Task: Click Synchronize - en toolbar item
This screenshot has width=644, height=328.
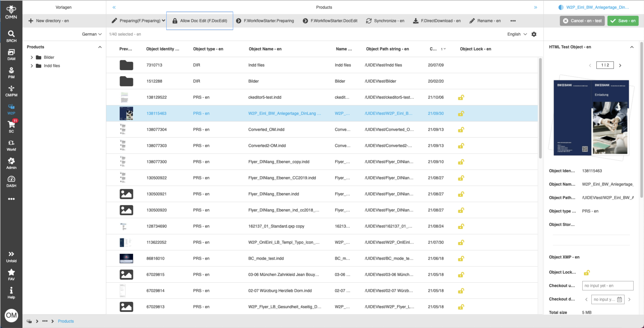Action: 385,21
